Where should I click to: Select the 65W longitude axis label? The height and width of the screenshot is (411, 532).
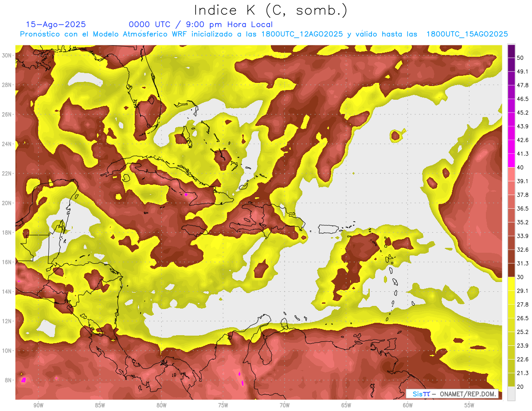click(346, 405)
